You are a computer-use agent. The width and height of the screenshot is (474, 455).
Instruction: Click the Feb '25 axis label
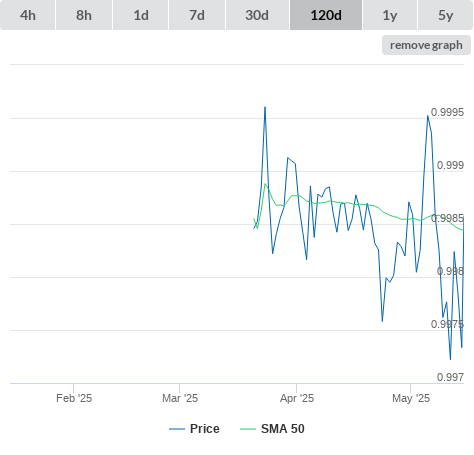[74, 398]
